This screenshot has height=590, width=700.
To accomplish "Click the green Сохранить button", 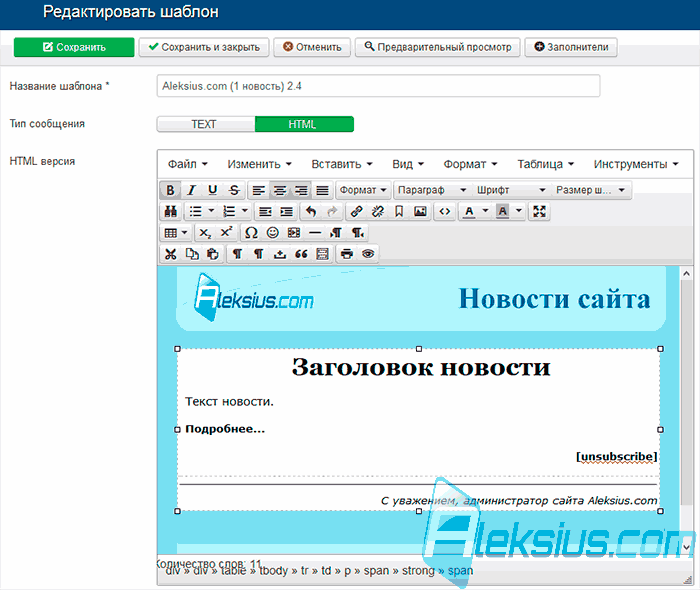I will click(x=74, y=47).
